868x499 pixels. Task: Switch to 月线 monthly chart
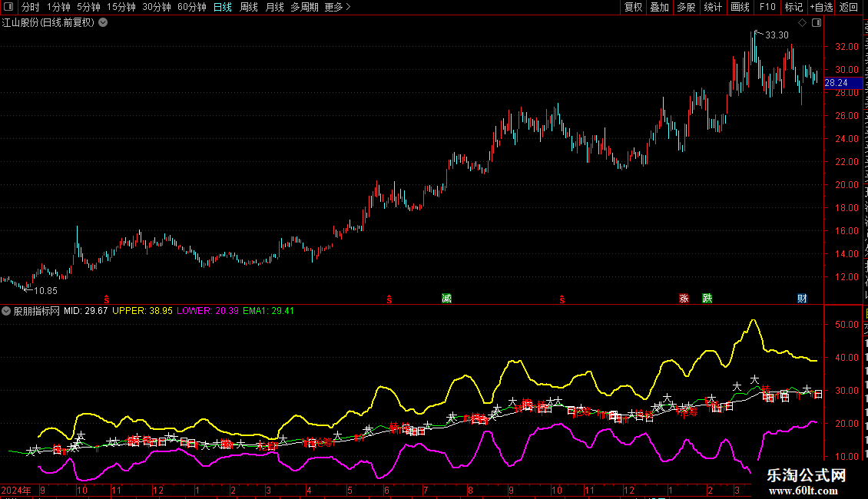coord(274,7)
